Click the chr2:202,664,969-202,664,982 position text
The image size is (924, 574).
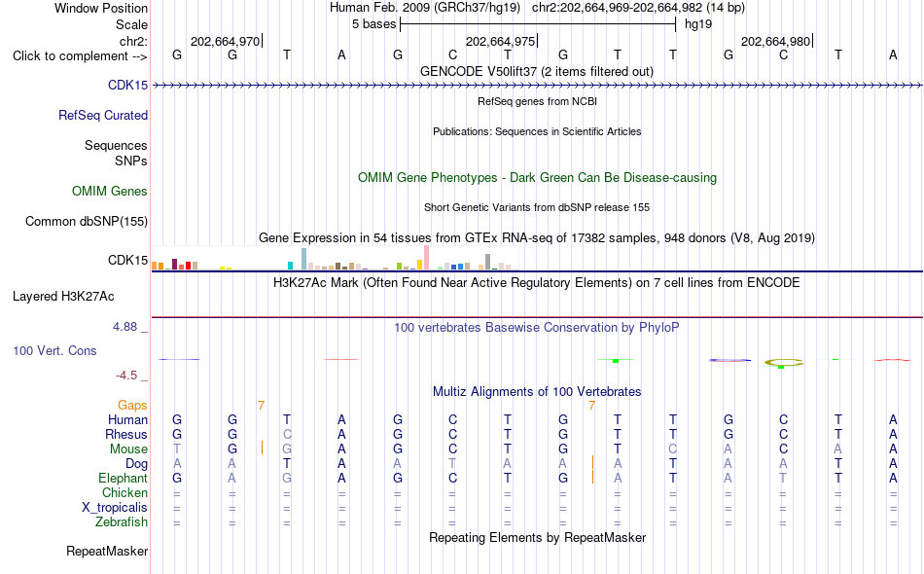coord(638,8)
